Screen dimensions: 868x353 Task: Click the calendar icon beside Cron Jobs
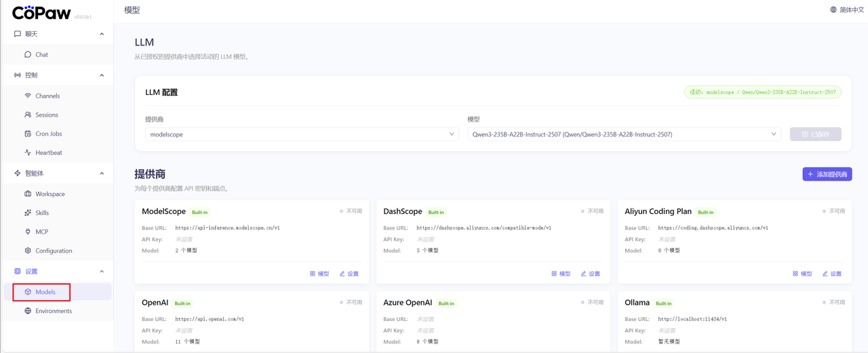(28, 134)
